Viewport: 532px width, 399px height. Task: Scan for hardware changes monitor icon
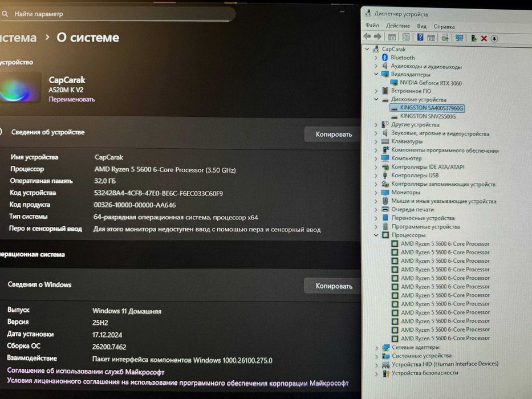click(460, 38)
